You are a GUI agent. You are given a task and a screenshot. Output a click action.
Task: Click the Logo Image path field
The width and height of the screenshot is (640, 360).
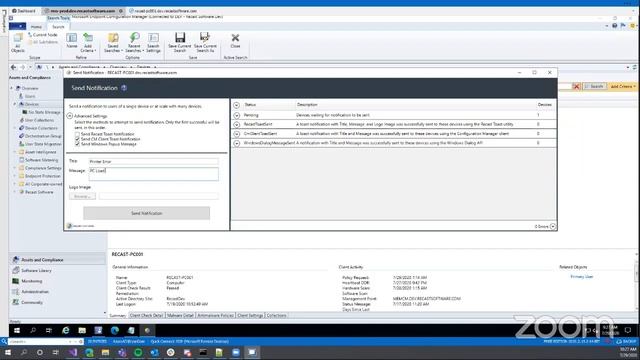click(159, 196)
